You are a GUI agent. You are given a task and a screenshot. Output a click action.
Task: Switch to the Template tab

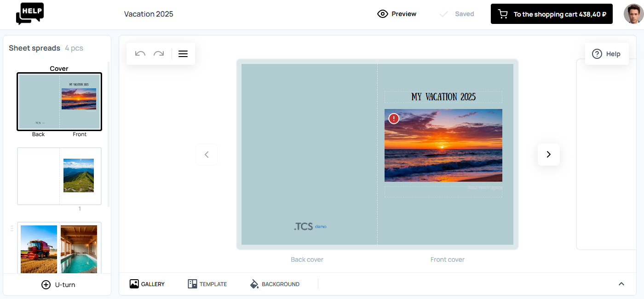click(x=207, y=284)
